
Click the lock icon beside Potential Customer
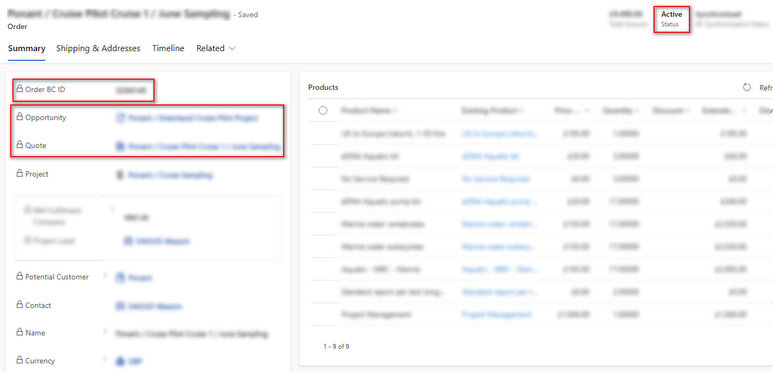click(x=19, y=276)
